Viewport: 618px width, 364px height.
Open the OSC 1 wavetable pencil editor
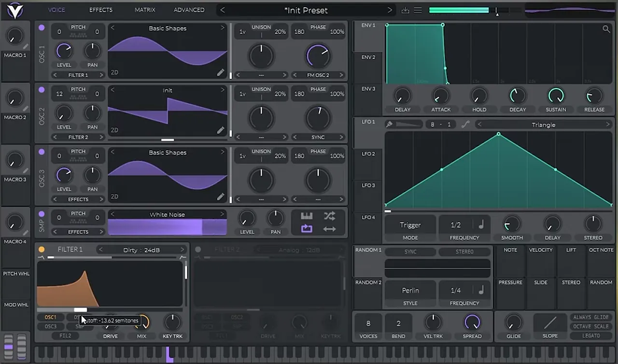click(220, 72)
